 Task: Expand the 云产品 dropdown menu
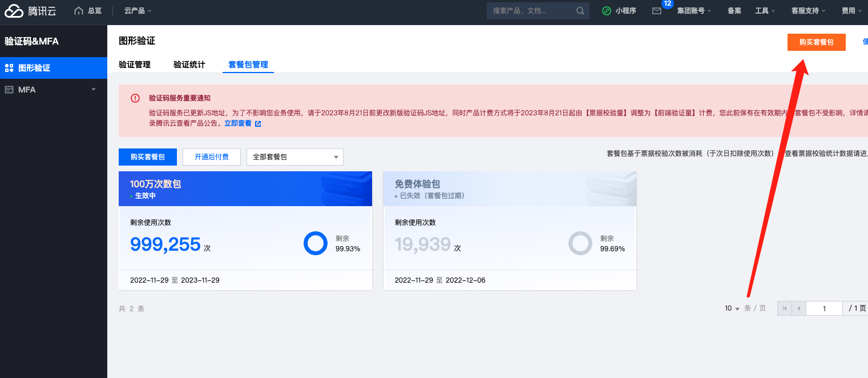[x=138, y=11]
